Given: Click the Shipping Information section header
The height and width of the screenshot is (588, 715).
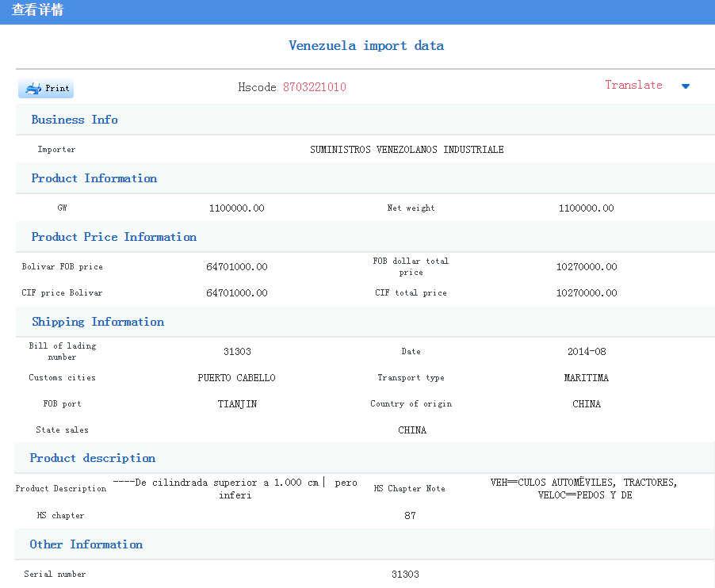Looking at the screenshot, I should (98, 322).
